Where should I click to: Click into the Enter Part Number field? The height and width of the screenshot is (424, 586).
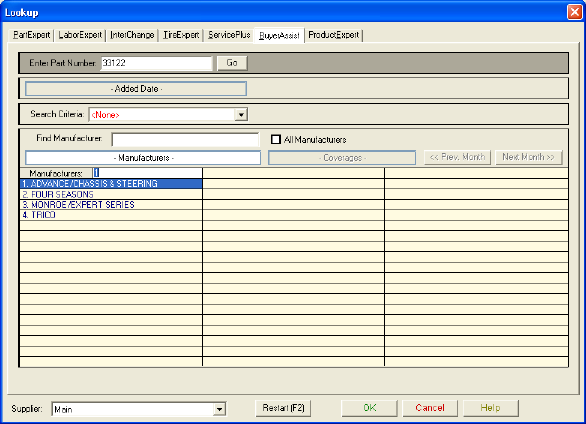point(156,63)
